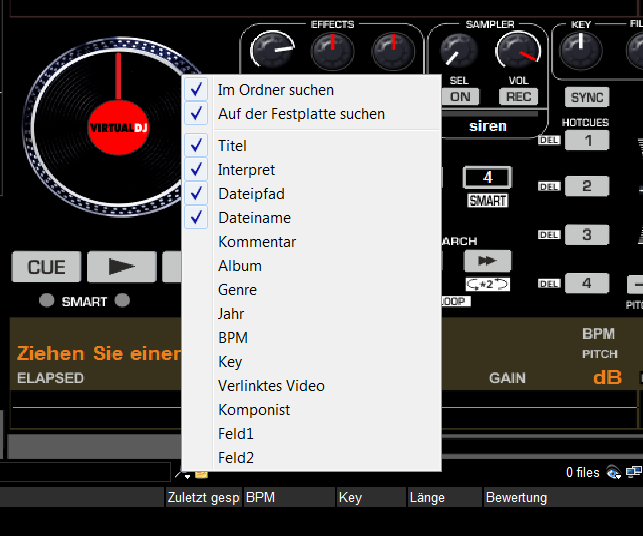The width and height of the screenshot is (643, 536).
Task: Click the fast-forward loop button
Action: pyautogui.click(x=487, y=261)
